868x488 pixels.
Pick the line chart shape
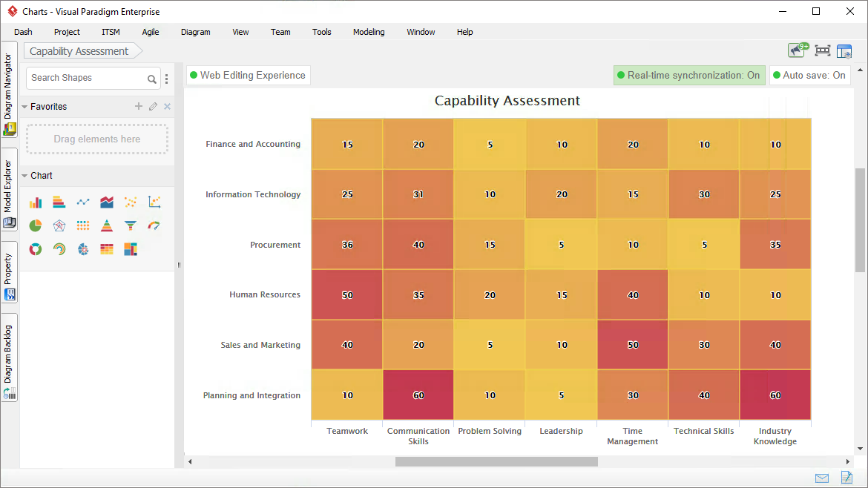83,202
